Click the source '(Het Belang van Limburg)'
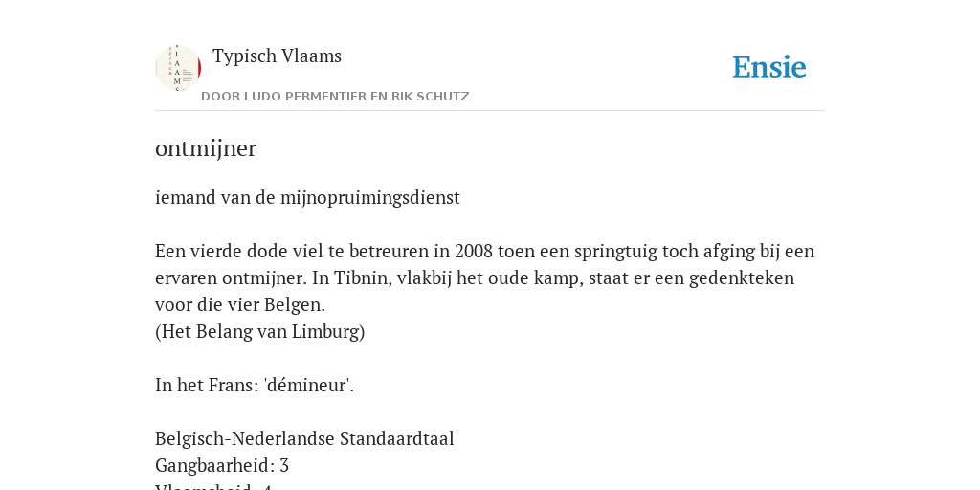The width and height of the screenshot is (980, 490). [x=260, y=331]
